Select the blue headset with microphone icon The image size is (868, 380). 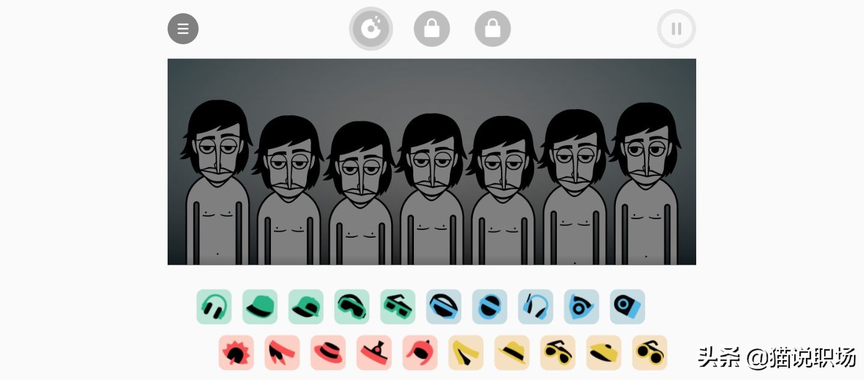click(x=536, y=307)
